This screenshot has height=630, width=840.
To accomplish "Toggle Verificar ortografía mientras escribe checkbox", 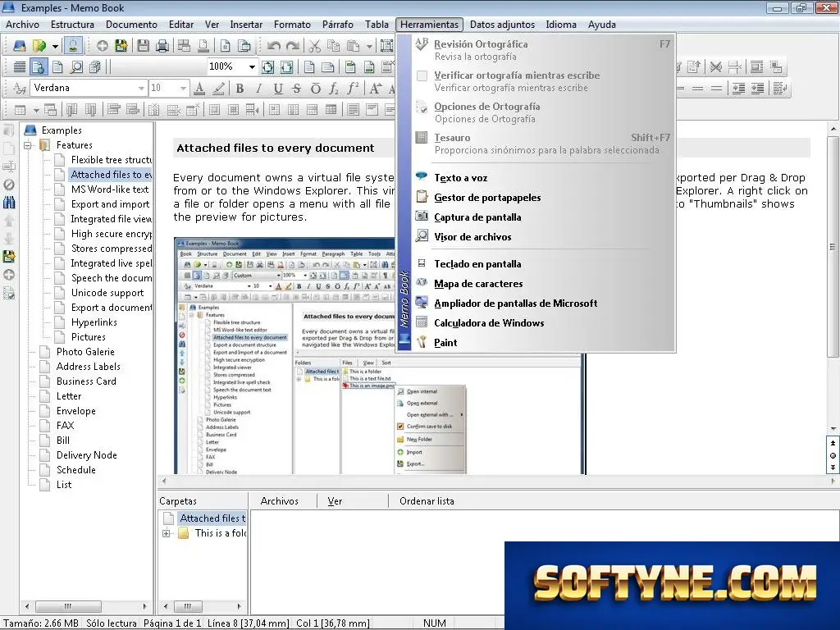I will [x=422, y=76].
